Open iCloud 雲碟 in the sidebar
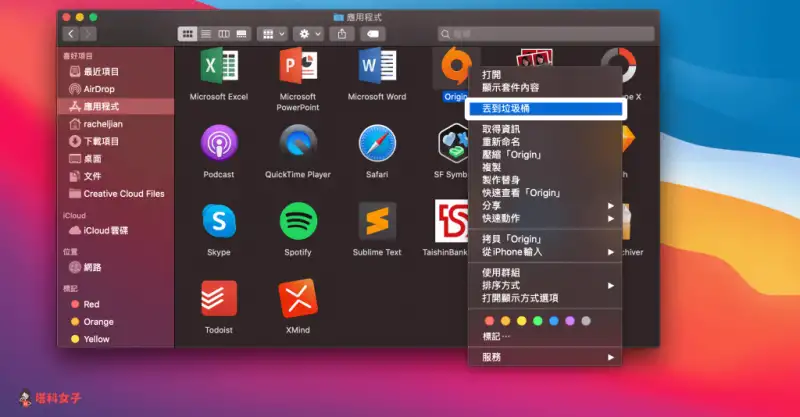The width and height of the screenshot is (800, 417). click(116, 230)
